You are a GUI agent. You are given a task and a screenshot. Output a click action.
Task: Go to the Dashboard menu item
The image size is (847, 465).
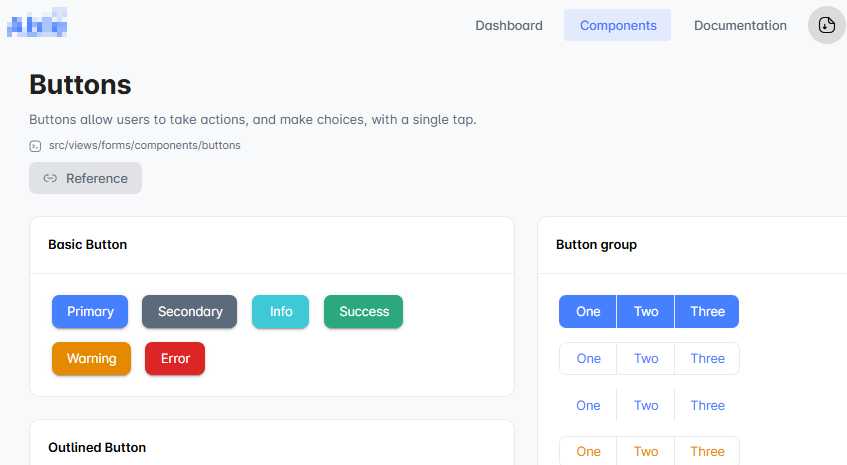point(509,25)
